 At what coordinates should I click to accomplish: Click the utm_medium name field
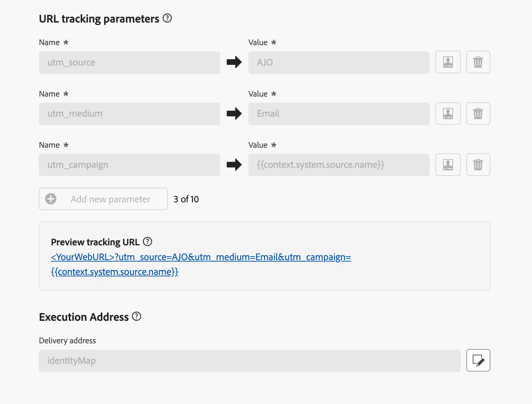point(129,114)
